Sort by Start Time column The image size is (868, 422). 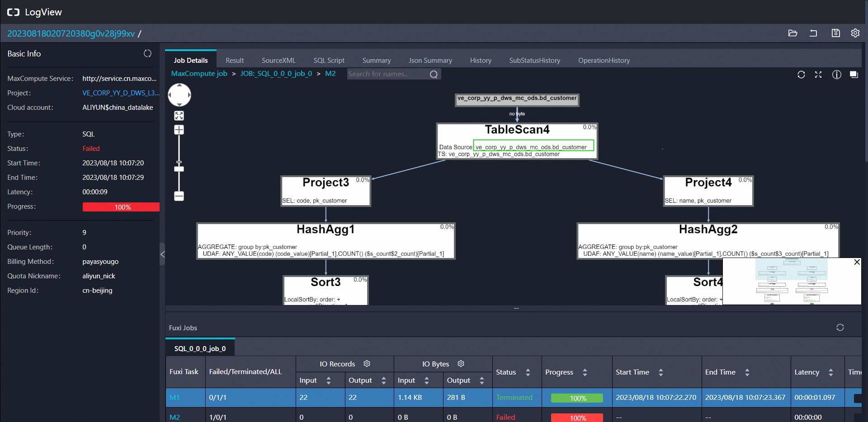coord(660,372)
